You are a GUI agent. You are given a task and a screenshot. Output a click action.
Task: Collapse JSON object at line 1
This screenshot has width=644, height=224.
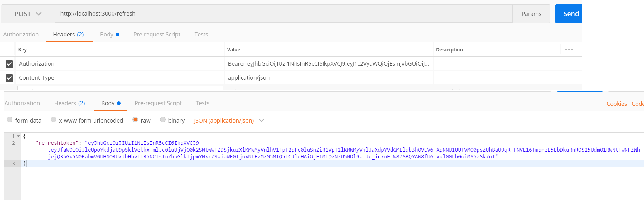point(18,136)
